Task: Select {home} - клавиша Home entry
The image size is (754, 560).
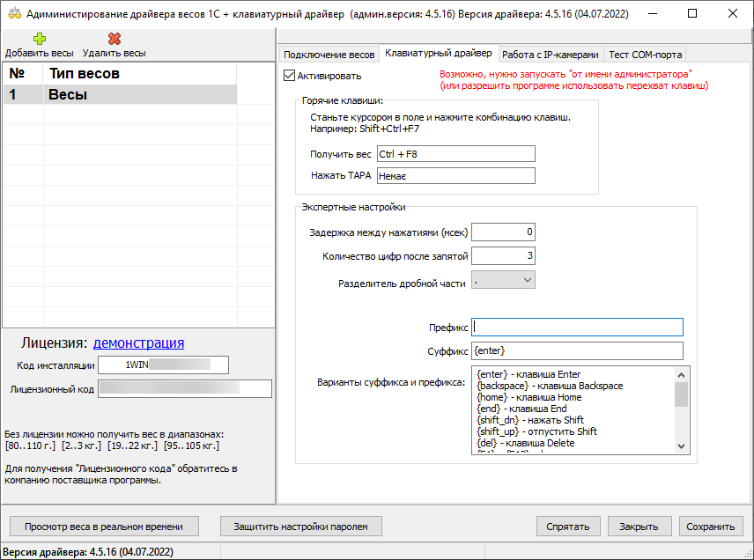Action: coord(529,397)
